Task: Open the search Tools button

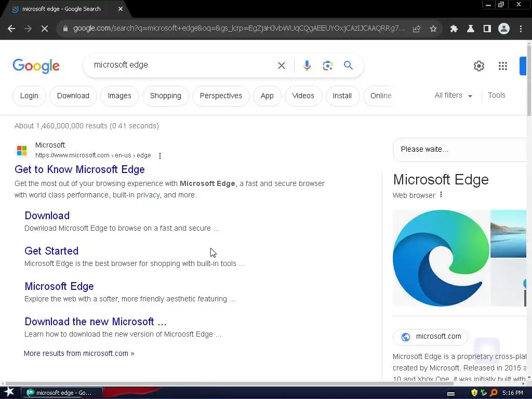Action: click(497, 96)
